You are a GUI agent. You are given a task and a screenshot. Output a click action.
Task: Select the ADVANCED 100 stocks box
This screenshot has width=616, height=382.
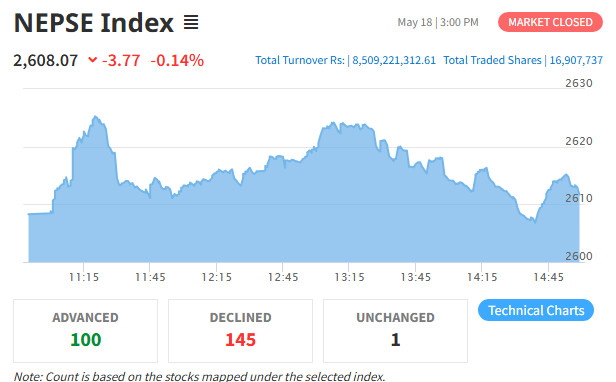click(x=85, y=331)
